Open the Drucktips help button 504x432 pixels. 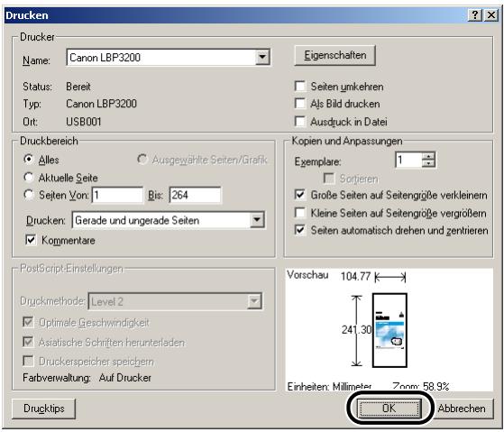(43, 409)
